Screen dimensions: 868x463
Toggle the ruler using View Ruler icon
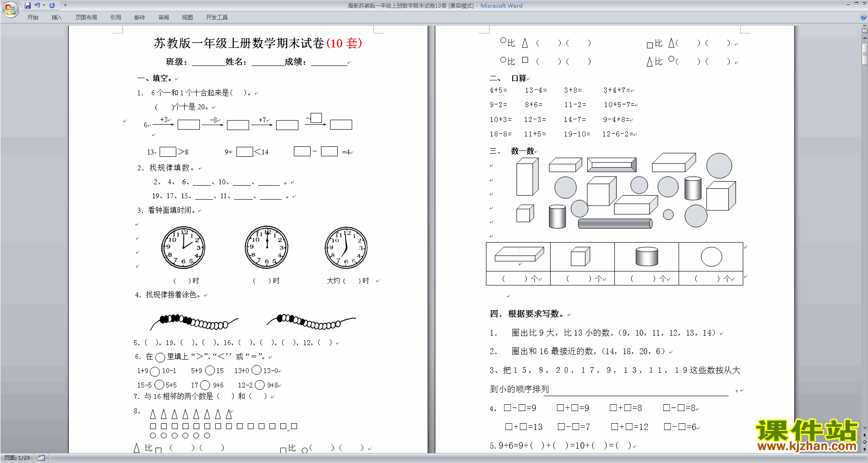pos(865,30)
